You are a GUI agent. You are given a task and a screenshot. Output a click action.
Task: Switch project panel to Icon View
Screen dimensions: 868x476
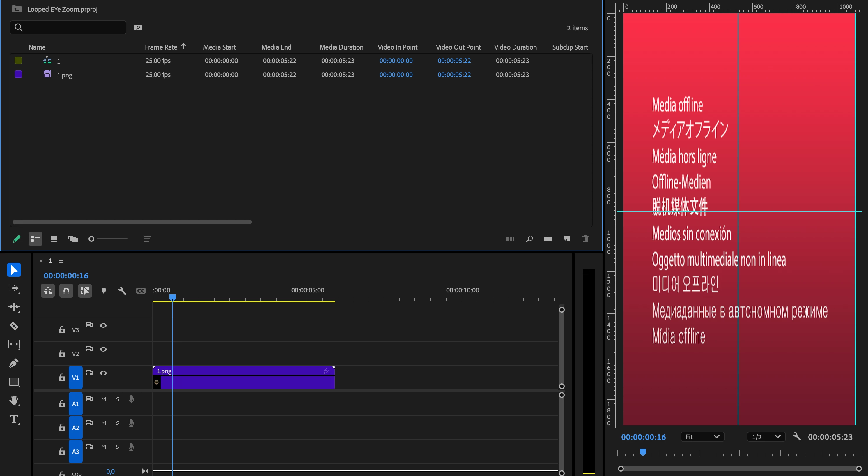click(x=54, y=239)
